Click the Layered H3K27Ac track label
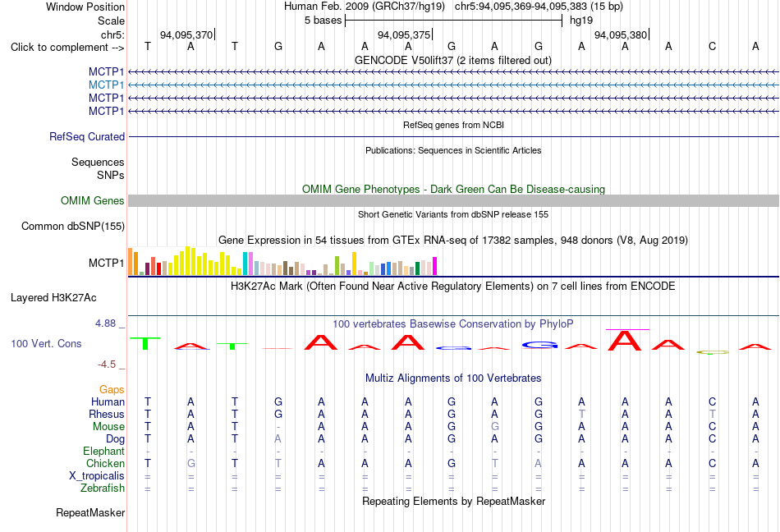This screenshot has width=780, height=532. [53, 298]
